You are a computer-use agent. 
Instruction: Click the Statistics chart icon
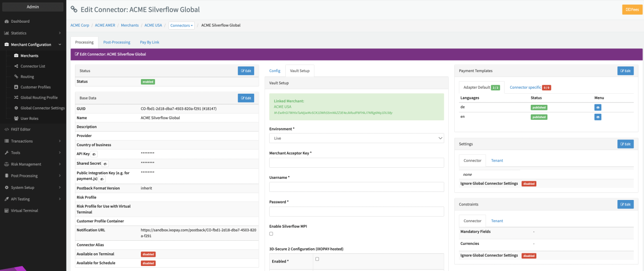pos(7,33)
